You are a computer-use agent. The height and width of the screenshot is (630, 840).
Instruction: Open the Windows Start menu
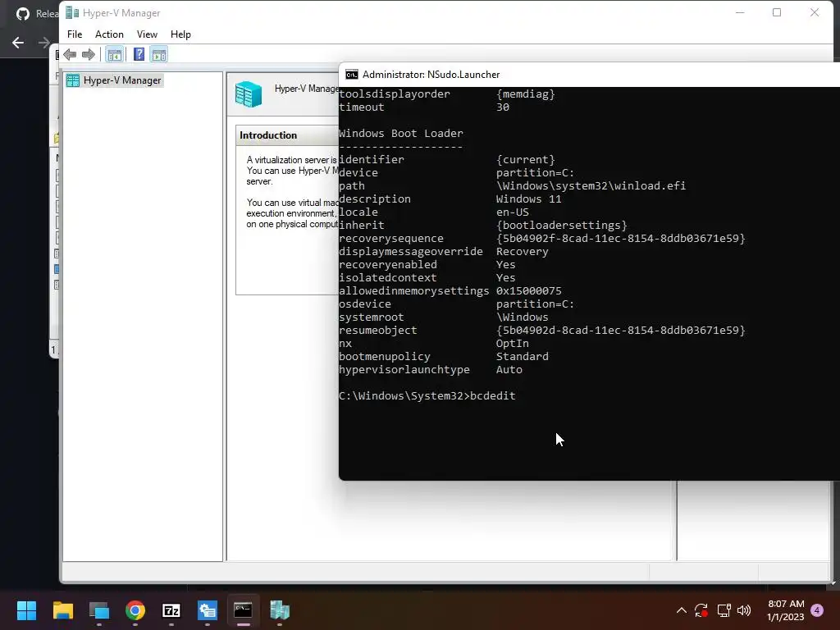(26, 610)
